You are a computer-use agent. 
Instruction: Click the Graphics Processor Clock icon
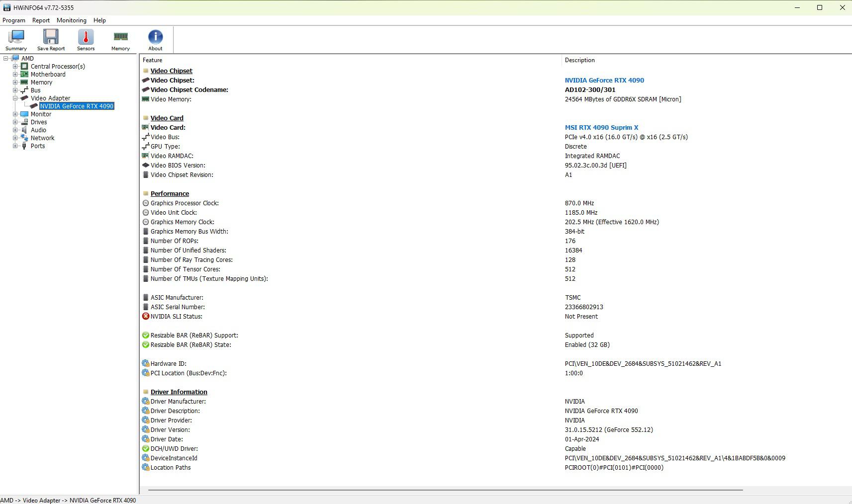146,203
